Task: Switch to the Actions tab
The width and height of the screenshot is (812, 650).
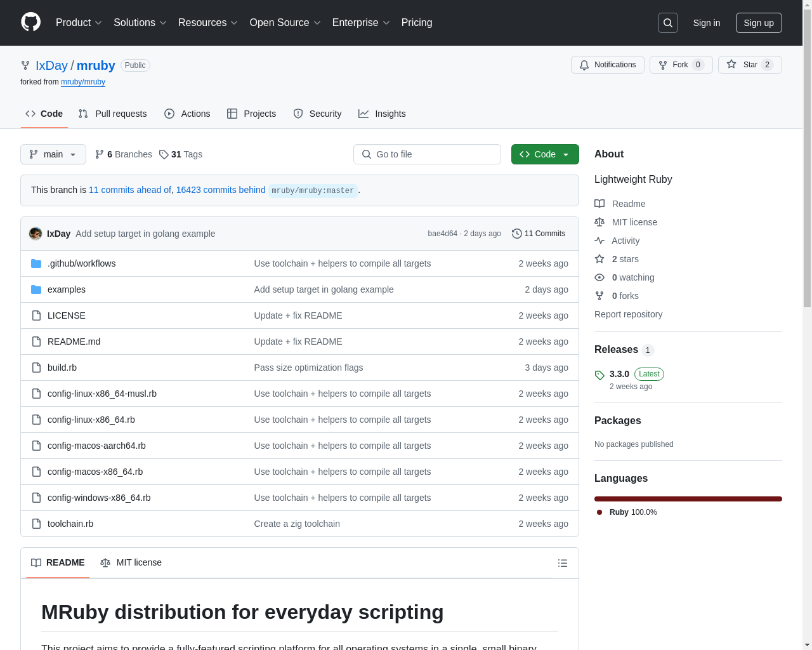Action: (x=187, y=114)
